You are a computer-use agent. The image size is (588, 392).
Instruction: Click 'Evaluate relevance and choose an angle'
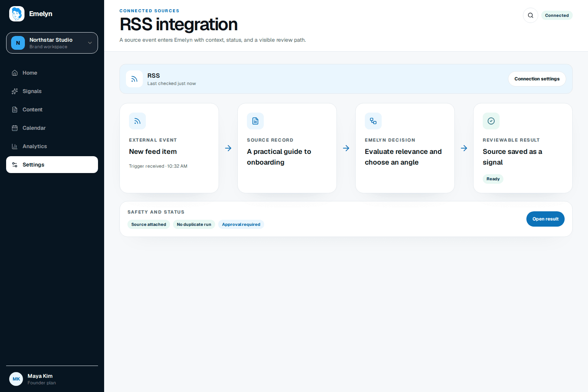403,157
